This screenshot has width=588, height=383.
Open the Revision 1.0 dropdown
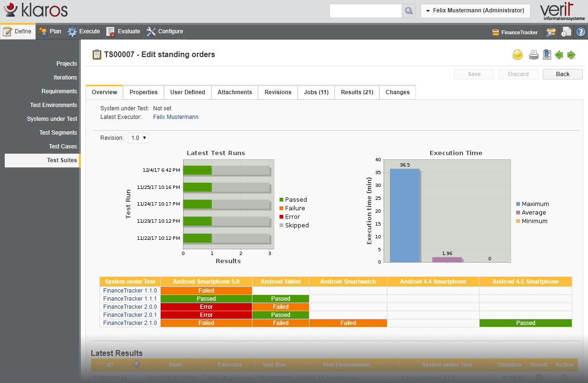pos(138,138)
